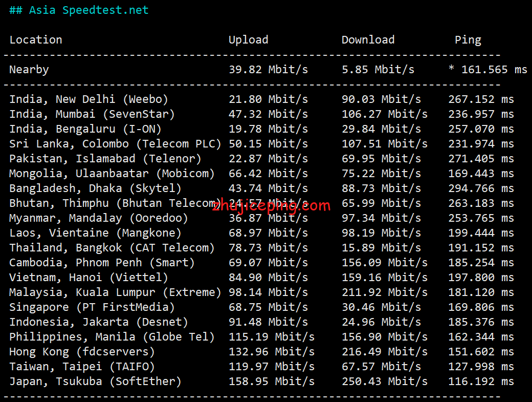Click Bengaluru download '29.84 Mbit/s'
This screenshot has height=402, width=532.
382,129
